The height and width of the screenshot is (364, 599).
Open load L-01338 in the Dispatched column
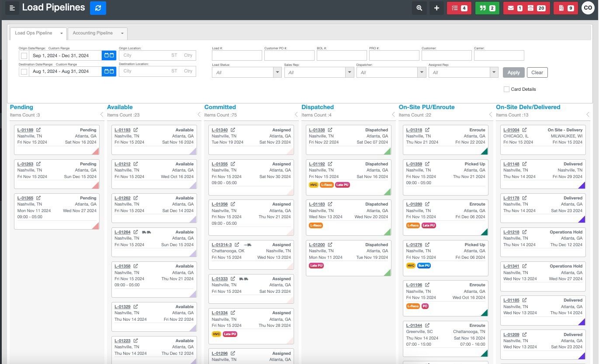click(x=317, y=130)
